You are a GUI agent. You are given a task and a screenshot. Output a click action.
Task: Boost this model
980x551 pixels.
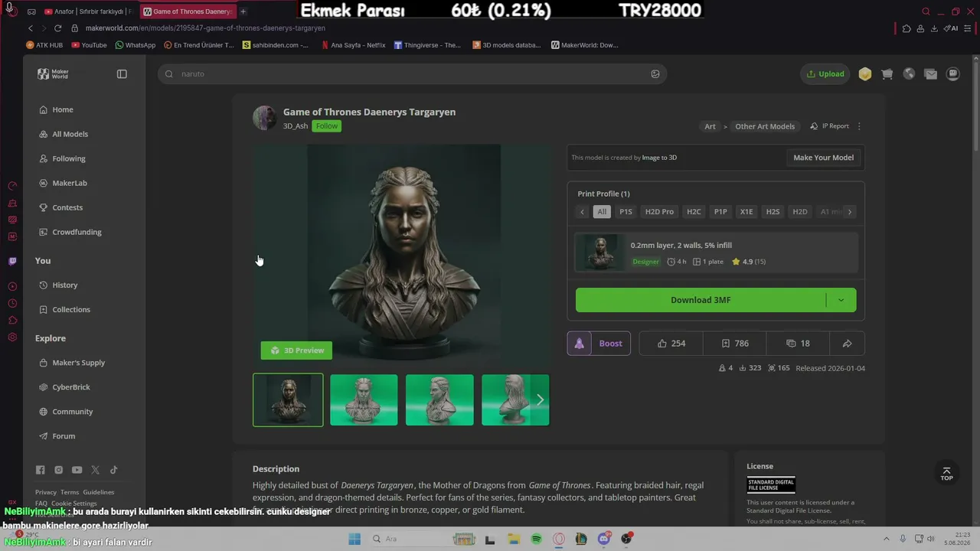pos(599,344)
